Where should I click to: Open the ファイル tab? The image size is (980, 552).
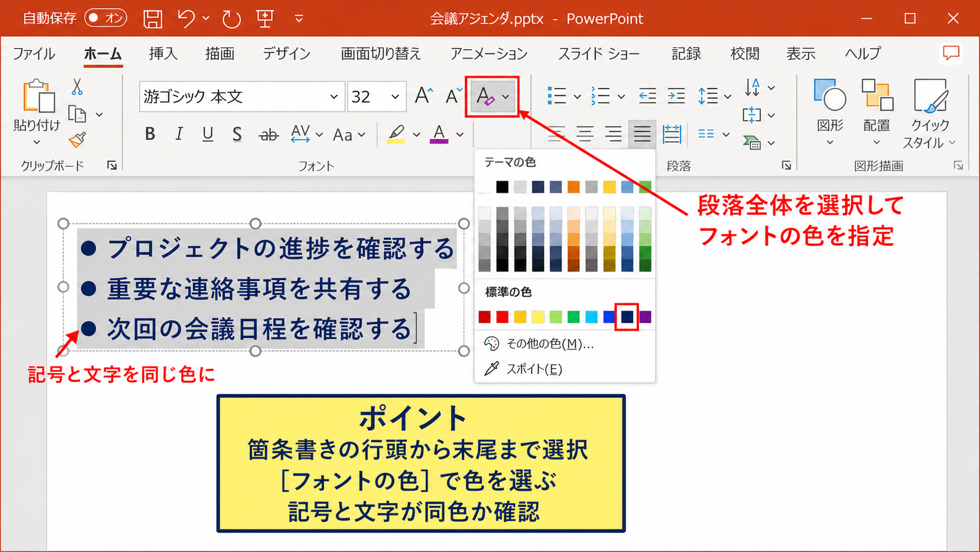tap(34, 53)
